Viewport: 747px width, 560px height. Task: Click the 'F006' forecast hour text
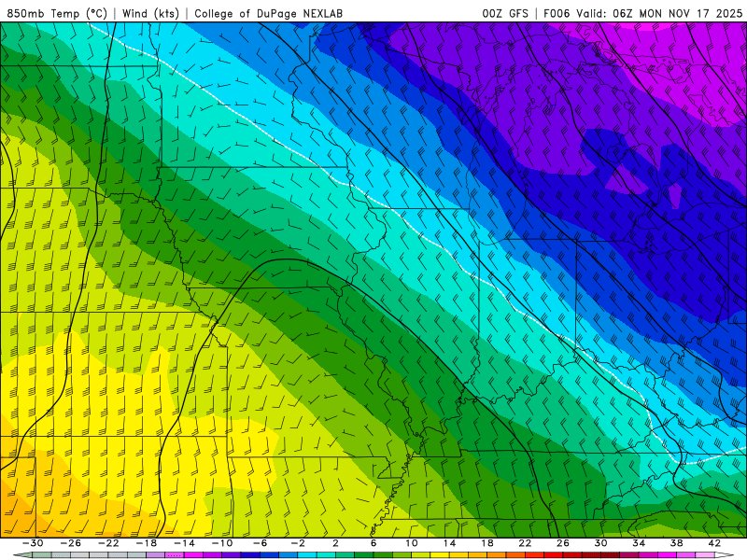(x=557, y=13)
